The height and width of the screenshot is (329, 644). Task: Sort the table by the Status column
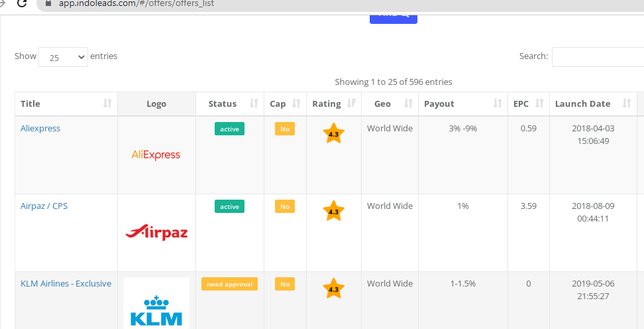pyautogui.click(x=230, y=103)
